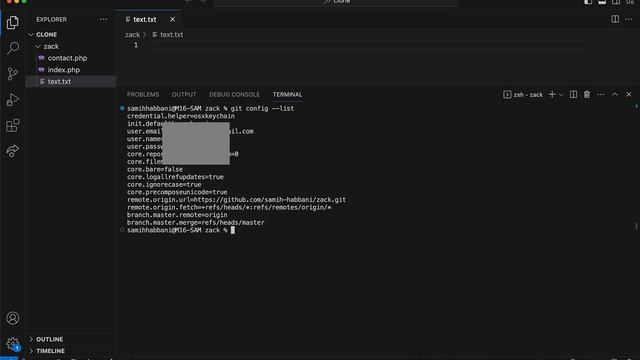Place cursor on editor line 1
640x360 pixels.
tap(371, 45)
